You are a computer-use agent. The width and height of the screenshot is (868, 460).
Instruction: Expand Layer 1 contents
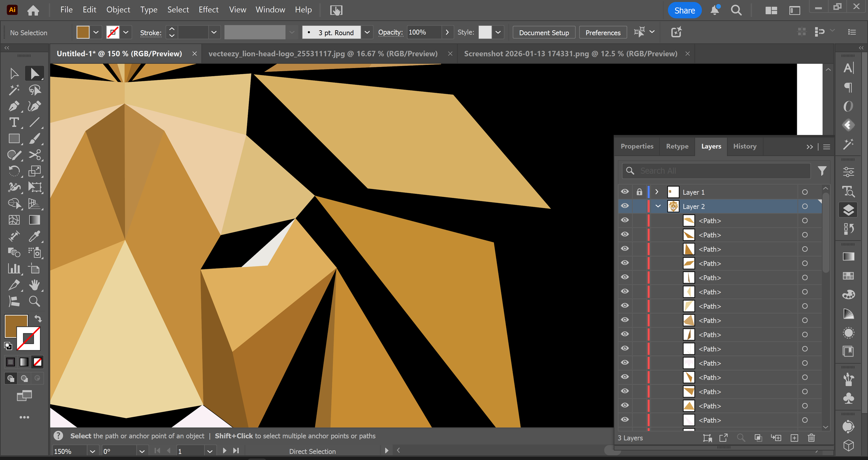(657, 191)
